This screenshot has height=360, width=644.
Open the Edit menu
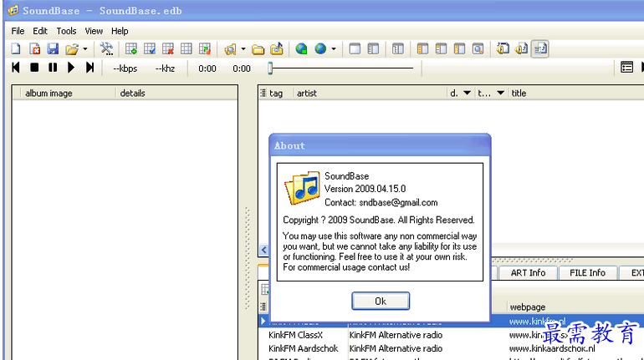(40, 31)
